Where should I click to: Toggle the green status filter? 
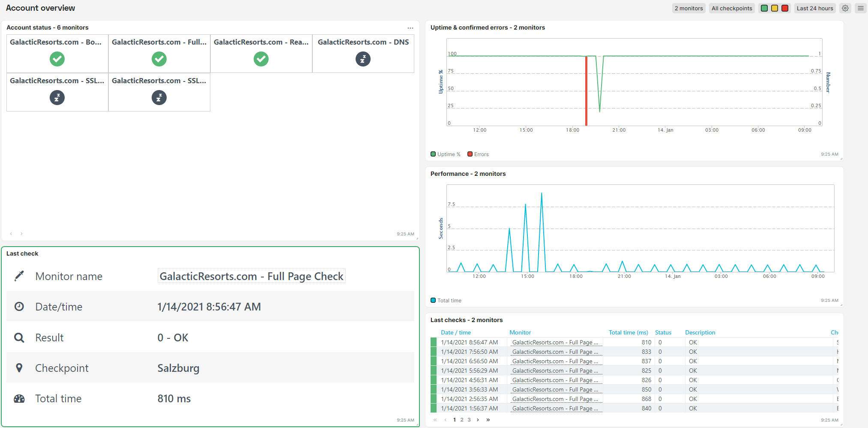coord(764,8)
